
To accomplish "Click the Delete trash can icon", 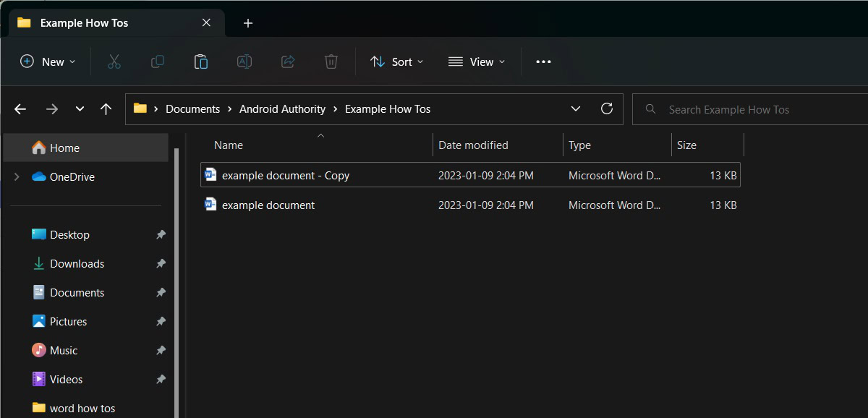I will 331,62.
